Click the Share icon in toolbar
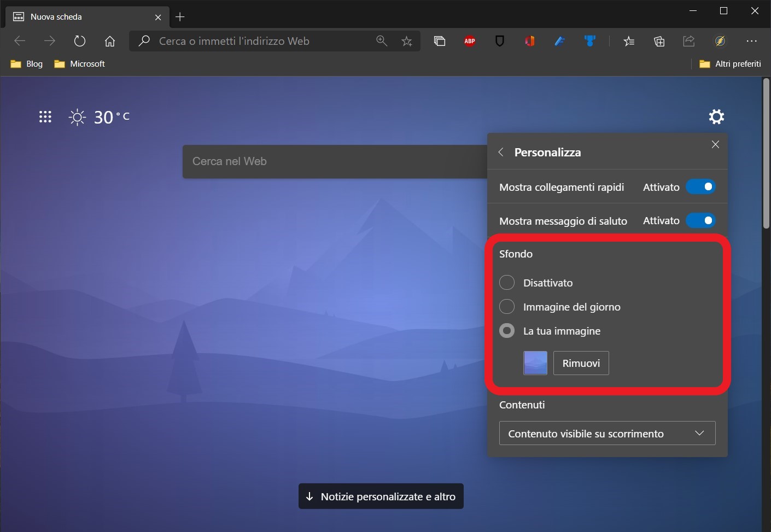 pyautogui.click(x=689, y=40)
